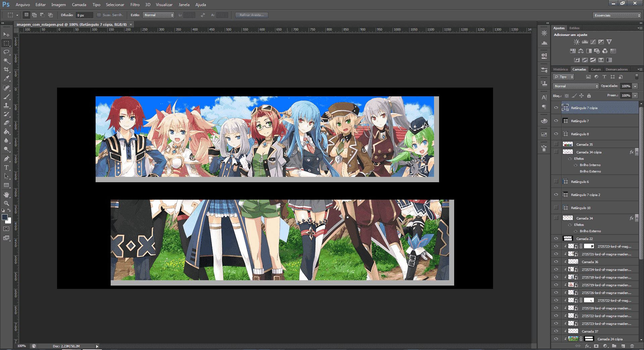Enable Quick Mask mode
The image size is (644, 350).
click(6, 229)
